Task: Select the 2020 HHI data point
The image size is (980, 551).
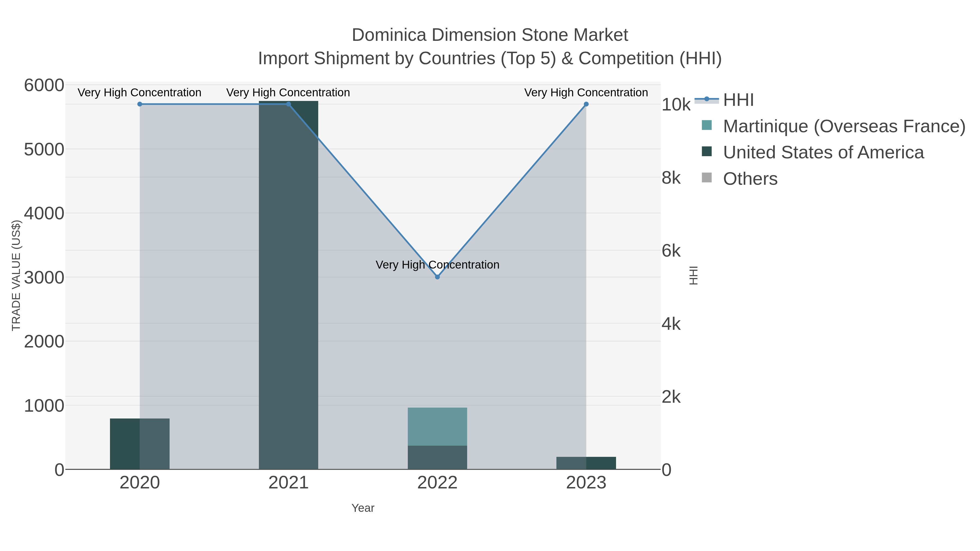Action: (140, 104)
